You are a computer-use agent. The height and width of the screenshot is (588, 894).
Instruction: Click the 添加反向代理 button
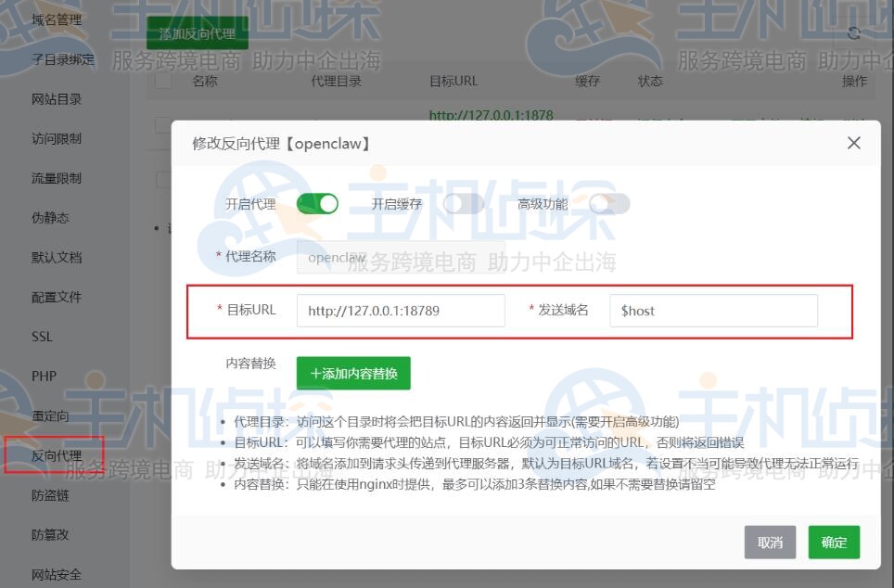coord(197,32)
